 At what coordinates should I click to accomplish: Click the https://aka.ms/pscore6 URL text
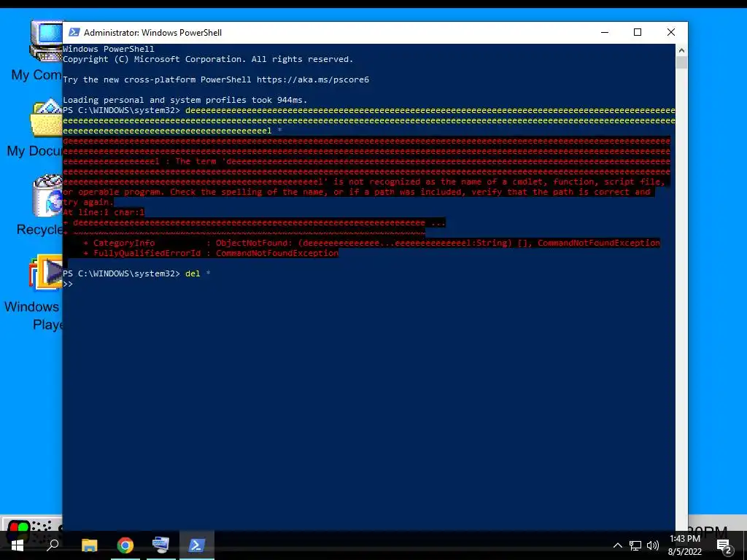click(x=312, y=79)
